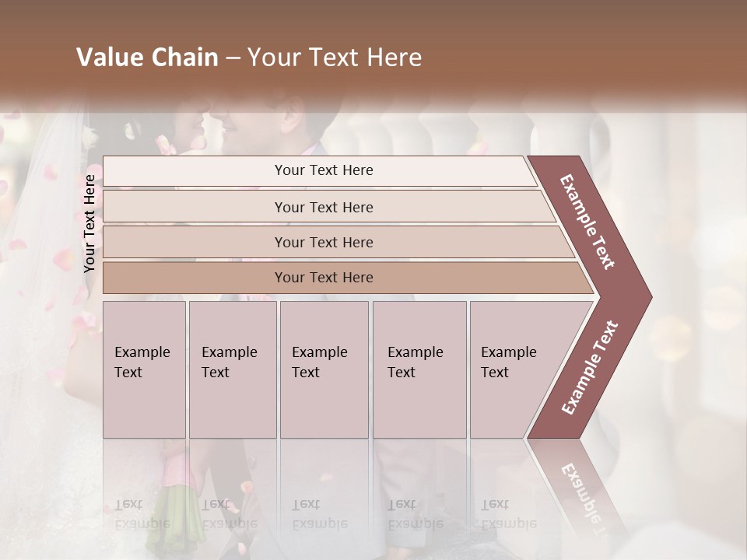Image resolution: width=747 pixels, height=560 pixels.
Task: Click the vertical 'Your Text Here' side label
Action: click(89, 223)
